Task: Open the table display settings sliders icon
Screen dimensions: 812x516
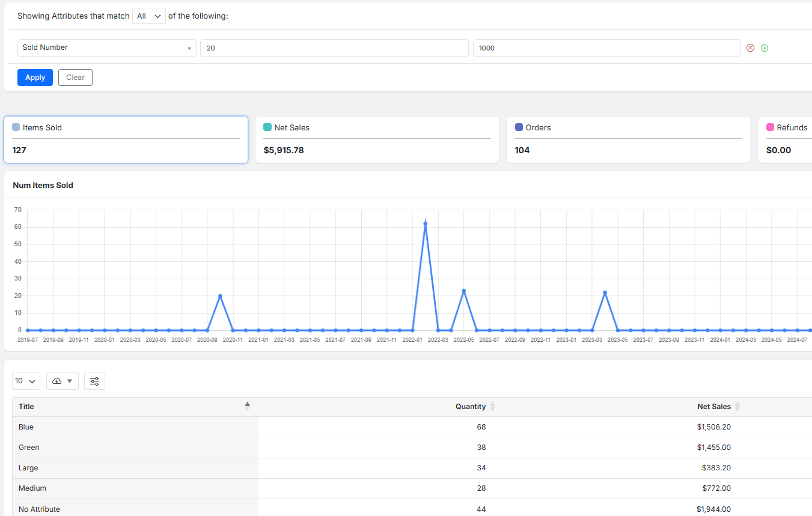Action: (94, 380)
